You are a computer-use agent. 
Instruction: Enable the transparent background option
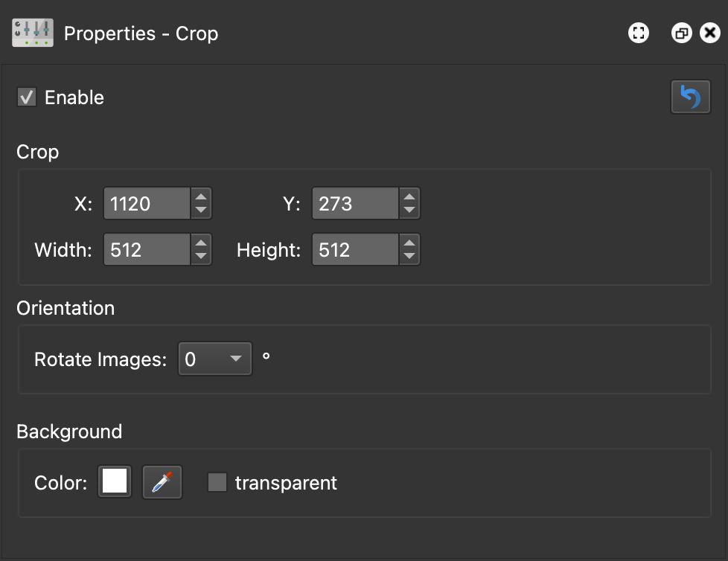click(217, 482)
